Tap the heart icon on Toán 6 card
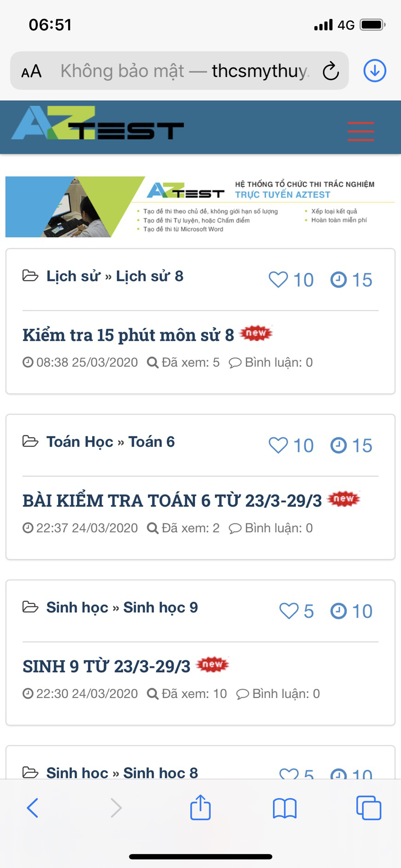The width and height of the screenshot is (401, 868). [278, 445]
